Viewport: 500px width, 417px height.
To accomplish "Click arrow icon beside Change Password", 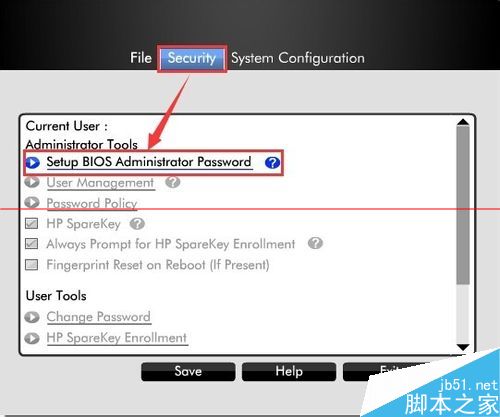I will [x=32, y=317].
